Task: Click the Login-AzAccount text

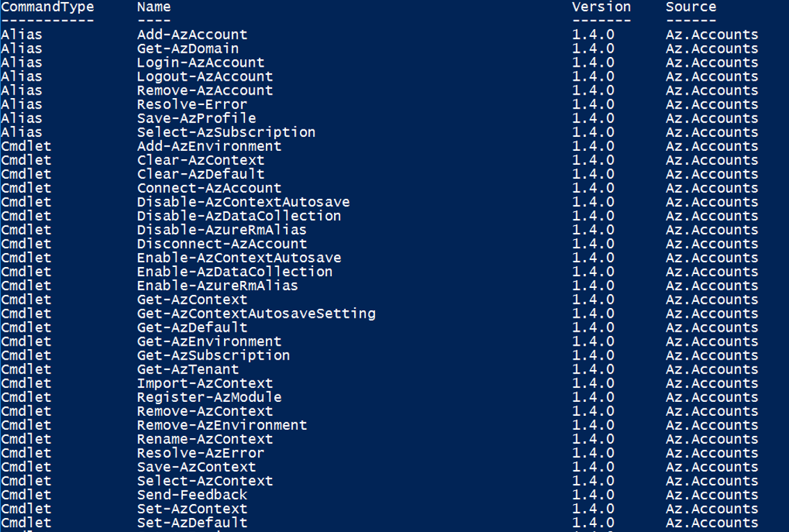Action: point(201,63)
